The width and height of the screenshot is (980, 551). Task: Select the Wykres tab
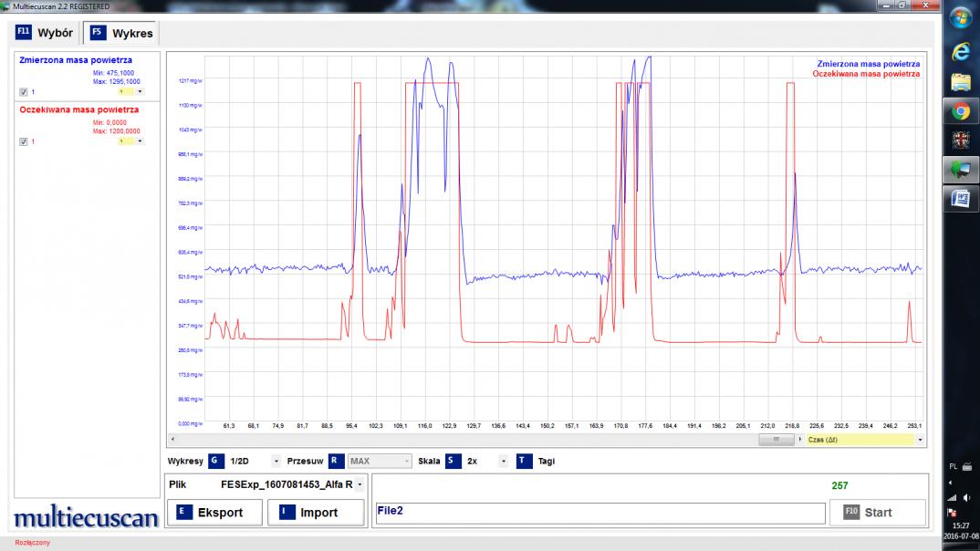pos(121,34)
